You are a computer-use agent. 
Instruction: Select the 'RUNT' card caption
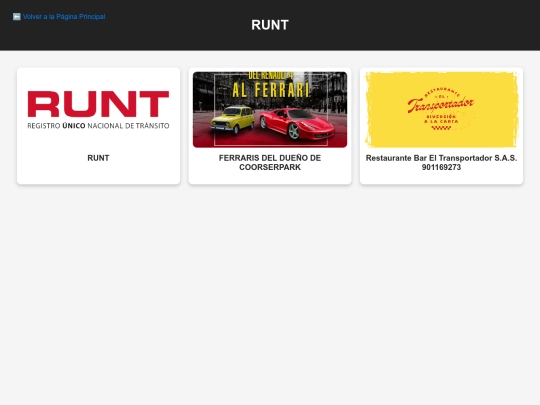[x=98, y=158]
